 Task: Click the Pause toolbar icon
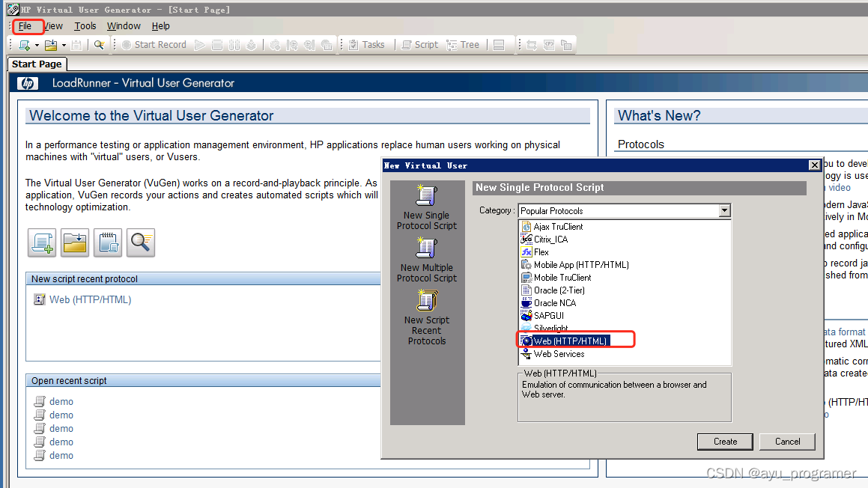pyautogui.click(x=234, y=45)
